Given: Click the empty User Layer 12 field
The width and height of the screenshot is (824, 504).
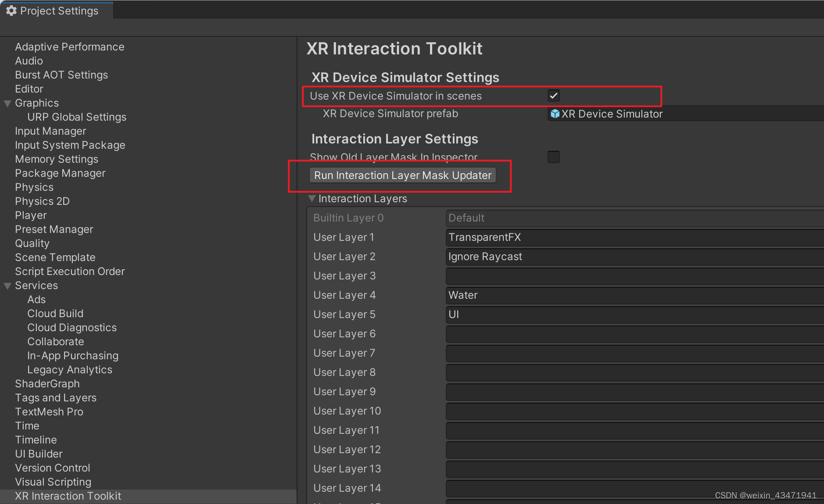Looking at the screenshot, I should click(635, 450).
